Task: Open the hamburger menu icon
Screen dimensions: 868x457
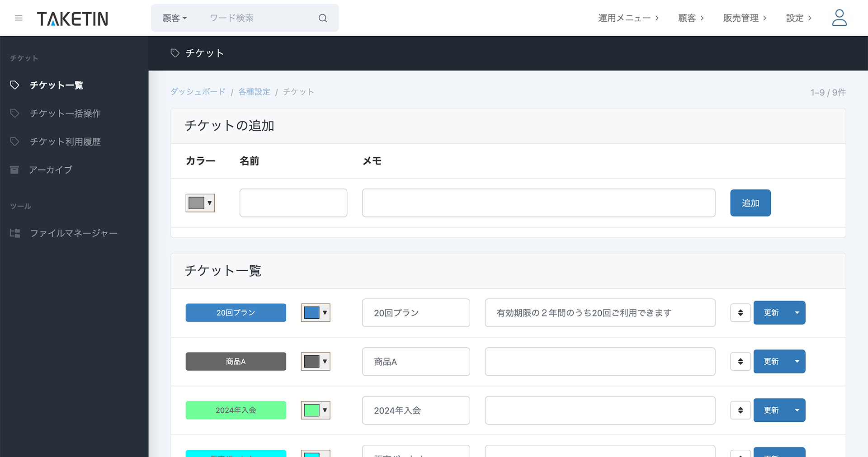Action: pyautogui.click(x=19, y=18)
